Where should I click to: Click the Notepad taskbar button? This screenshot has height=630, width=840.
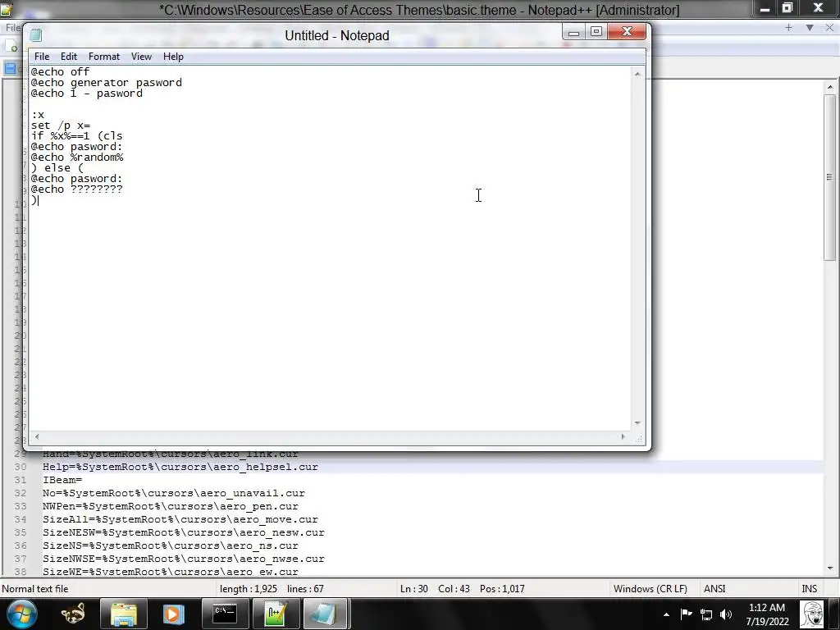325,614
